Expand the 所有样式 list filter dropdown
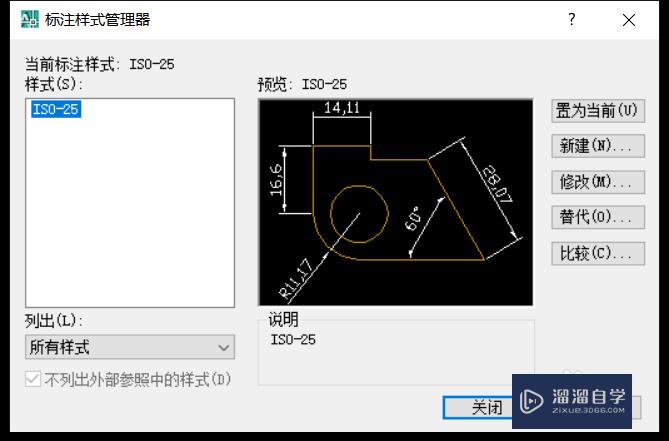Viewport: 669px width, 441px height. [130, 347]
